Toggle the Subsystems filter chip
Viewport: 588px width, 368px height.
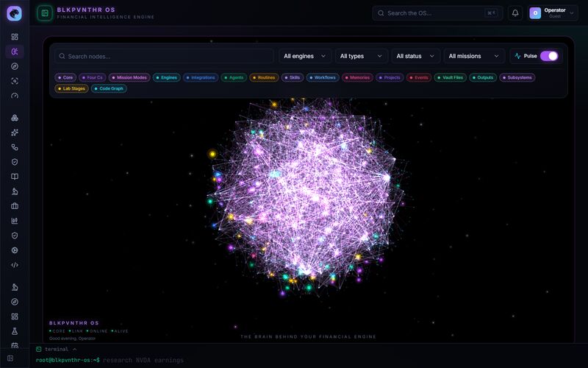pyautogui.click(x=517, y=78)
